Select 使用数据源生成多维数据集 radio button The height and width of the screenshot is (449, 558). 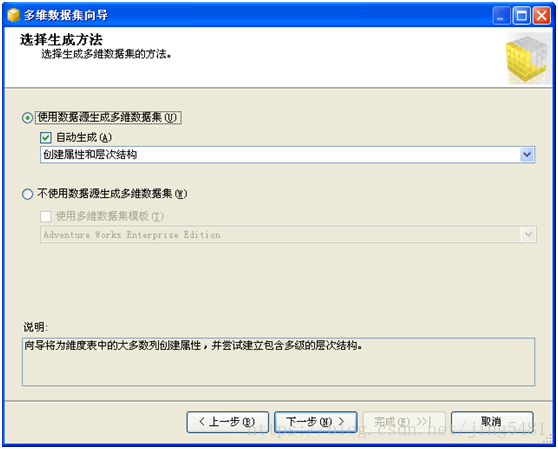coord(27,118)
